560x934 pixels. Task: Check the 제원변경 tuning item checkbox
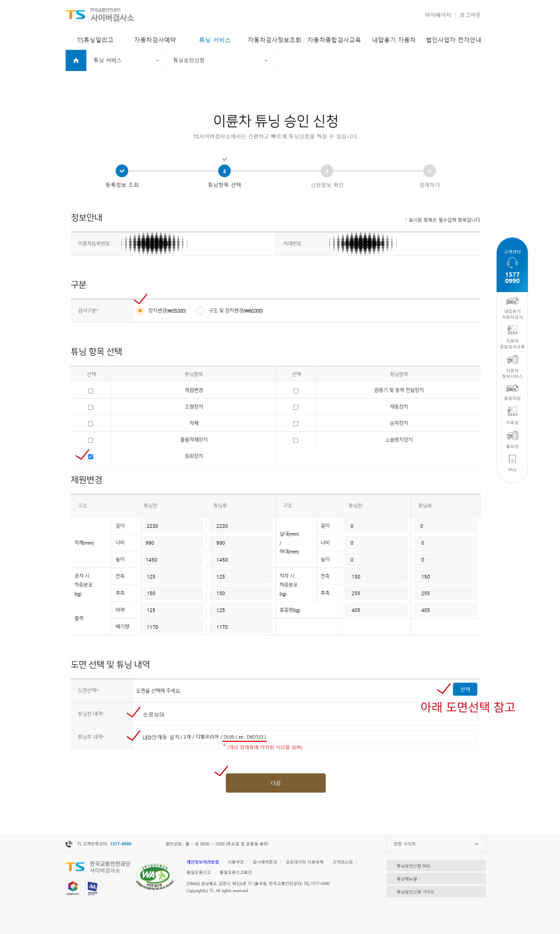pyautogui.click(x=91, y=391)
